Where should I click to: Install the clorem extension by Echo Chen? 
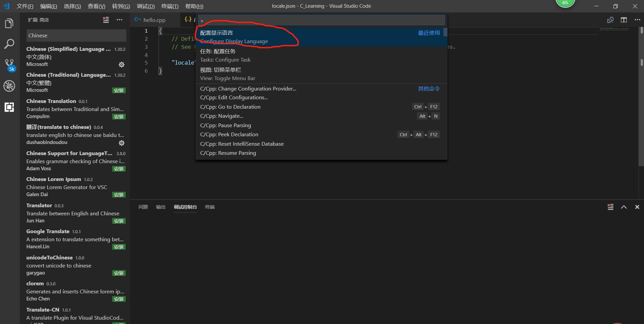[x=119, y=299]
